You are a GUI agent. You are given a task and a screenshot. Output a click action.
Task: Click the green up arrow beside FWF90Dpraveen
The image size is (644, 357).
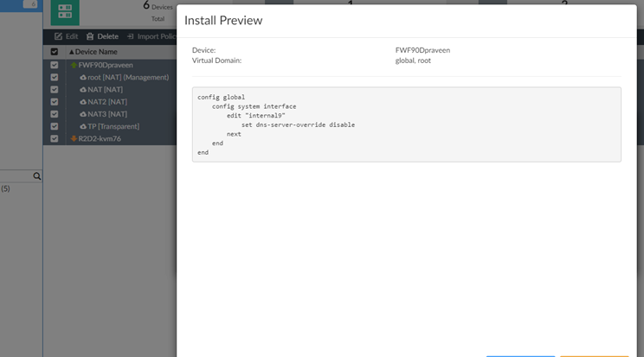click(x=74, y=65)
